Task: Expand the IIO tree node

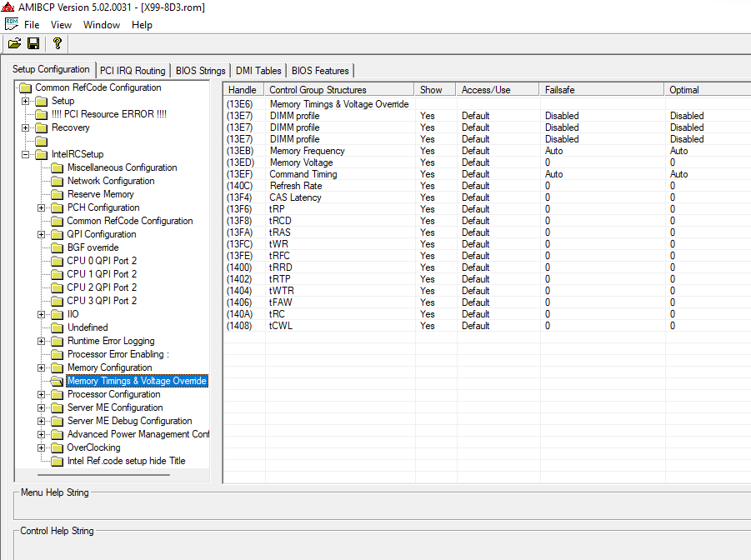Action: (41, 314)
